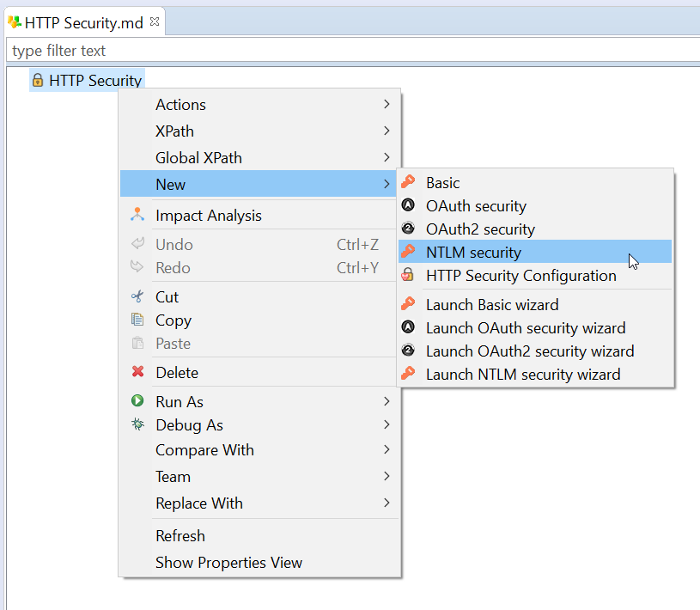Click the bug icon for Debug As
Screen dimensions: 700x610
[137, 424]
